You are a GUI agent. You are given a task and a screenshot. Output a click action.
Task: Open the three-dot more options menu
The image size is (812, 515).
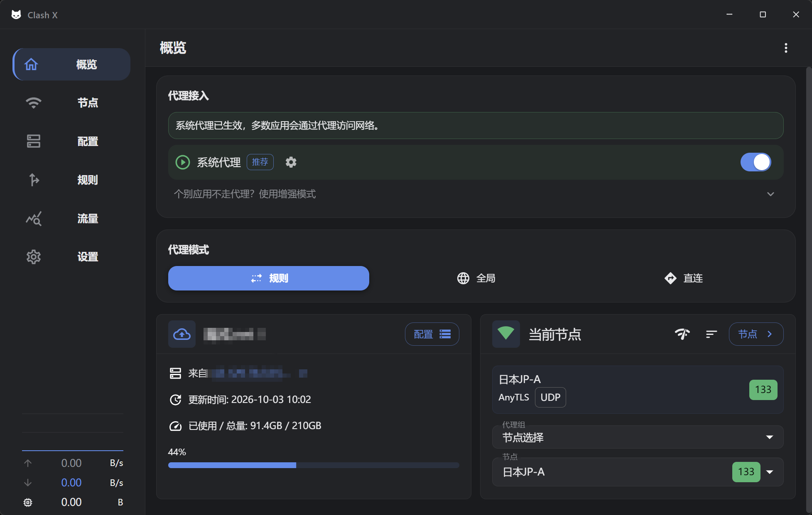tap(785, 48)
